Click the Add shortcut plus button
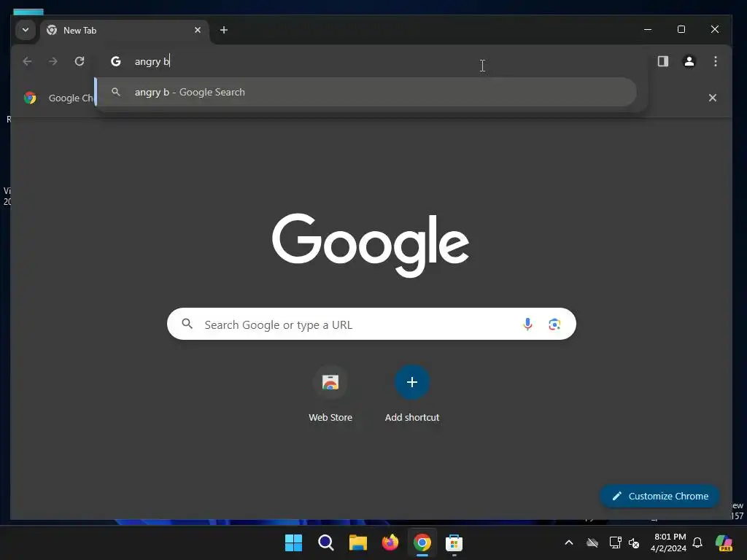This screenshot has width=747, height=560. click(412, 382)
